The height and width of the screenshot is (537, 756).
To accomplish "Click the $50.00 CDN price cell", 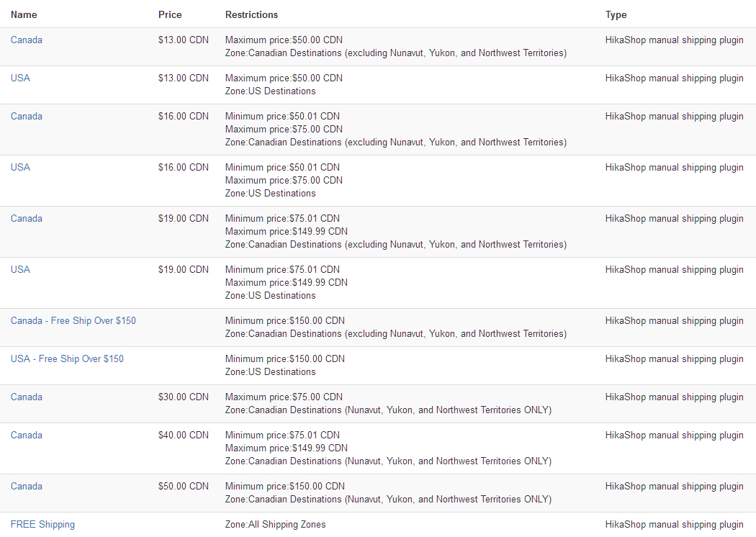I will (184, 487).
